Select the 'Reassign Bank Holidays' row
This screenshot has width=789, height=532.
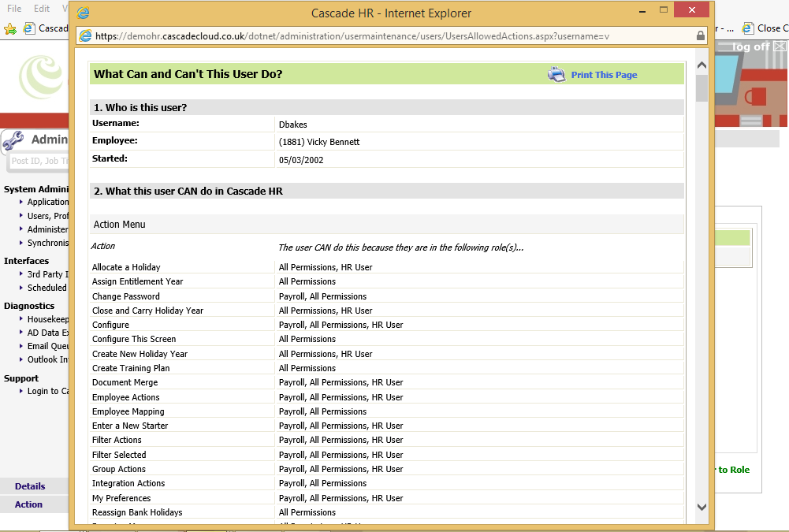tap(386, 512)
